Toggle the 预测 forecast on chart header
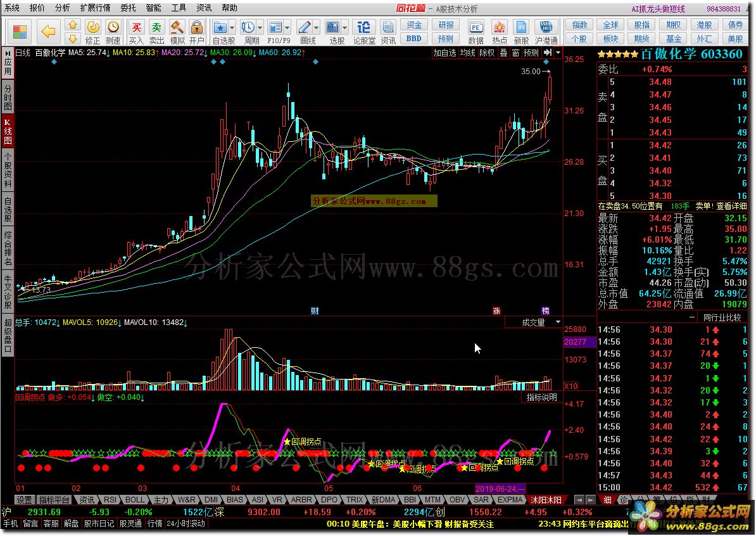The width and height of the screenshot is (756, 536). click(x=531, y=53)
